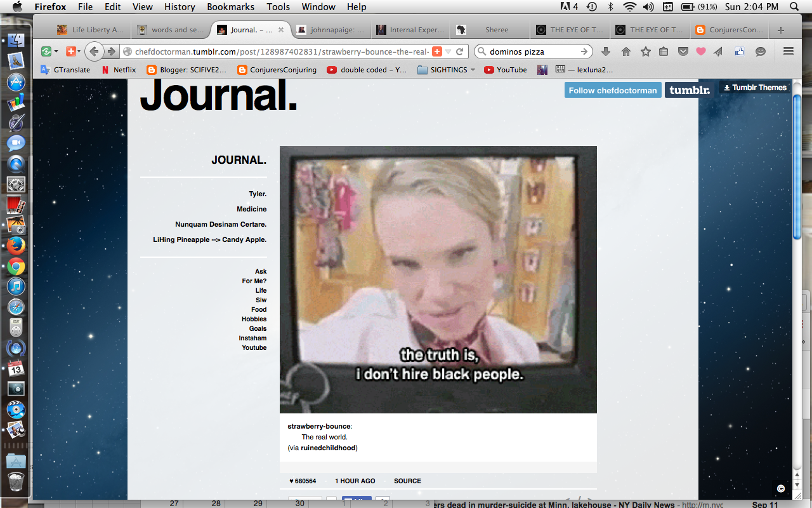
Task: Click the JOURNAL. sidebar heading
Action: 239,160
